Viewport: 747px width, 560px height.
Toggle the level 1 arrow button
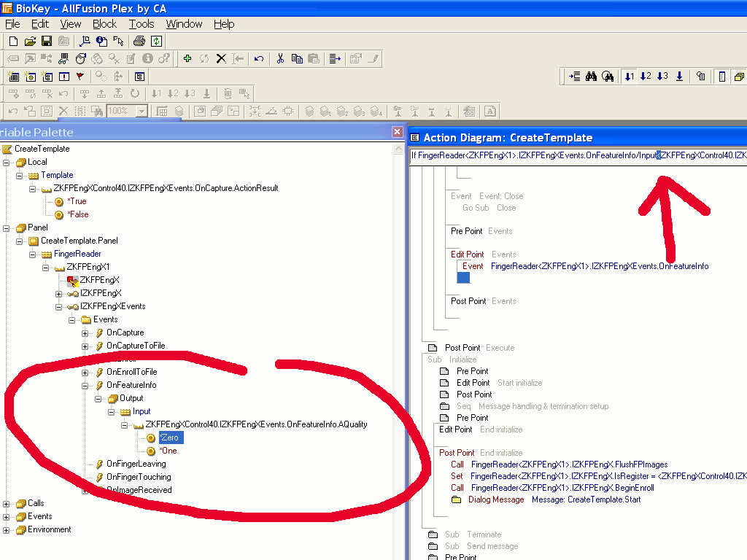pos(629,77)
